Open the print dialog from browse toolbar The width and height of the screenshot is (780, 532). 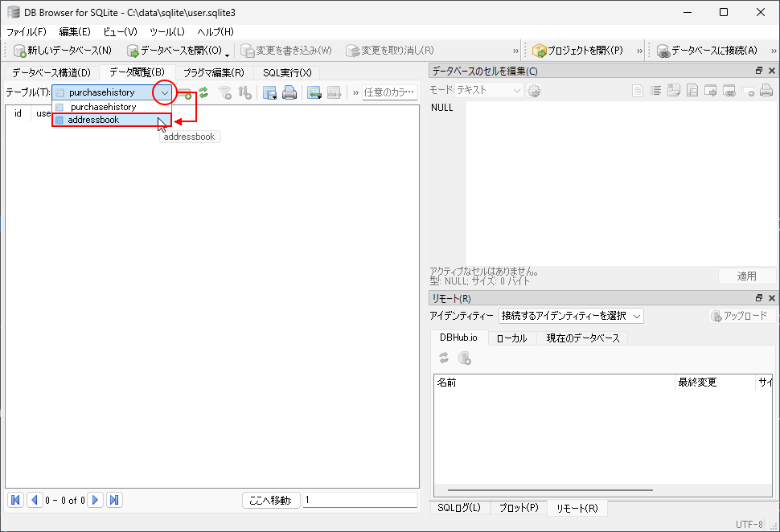pyautogui.click(x=289, y=92)
